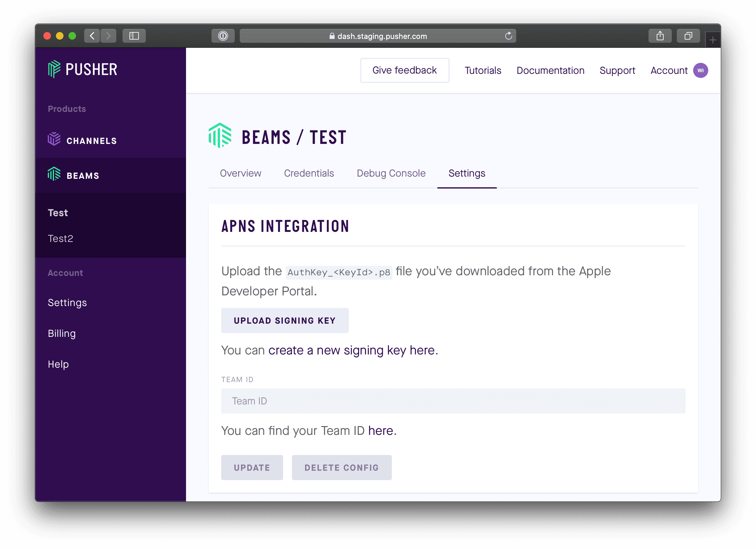Viewport: 756px width, 548px height.
Task: Go back with browser back arrow
Action: [x=92, y=36]
